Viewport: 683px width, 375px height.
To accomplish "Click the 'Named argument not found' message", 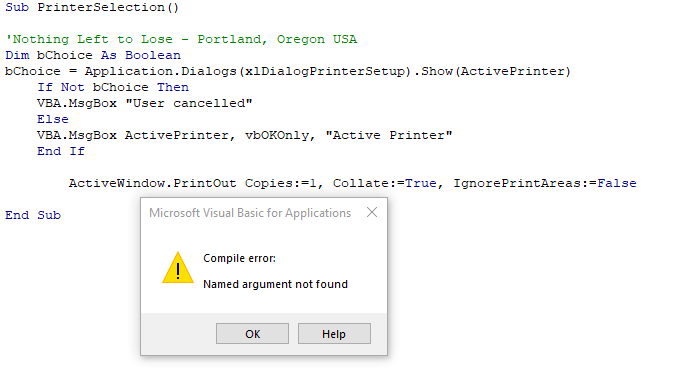I will (275, 284).
